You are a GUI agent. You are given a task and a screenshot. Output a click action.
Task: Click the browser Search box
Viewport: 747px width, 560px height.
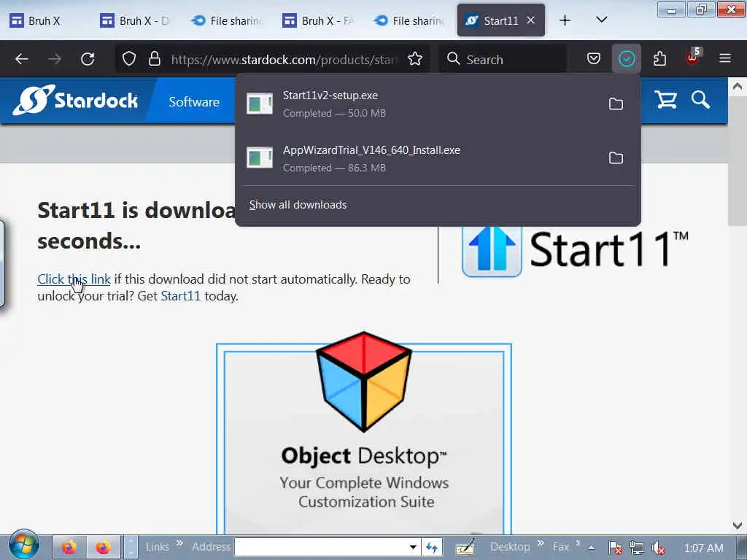503,60
